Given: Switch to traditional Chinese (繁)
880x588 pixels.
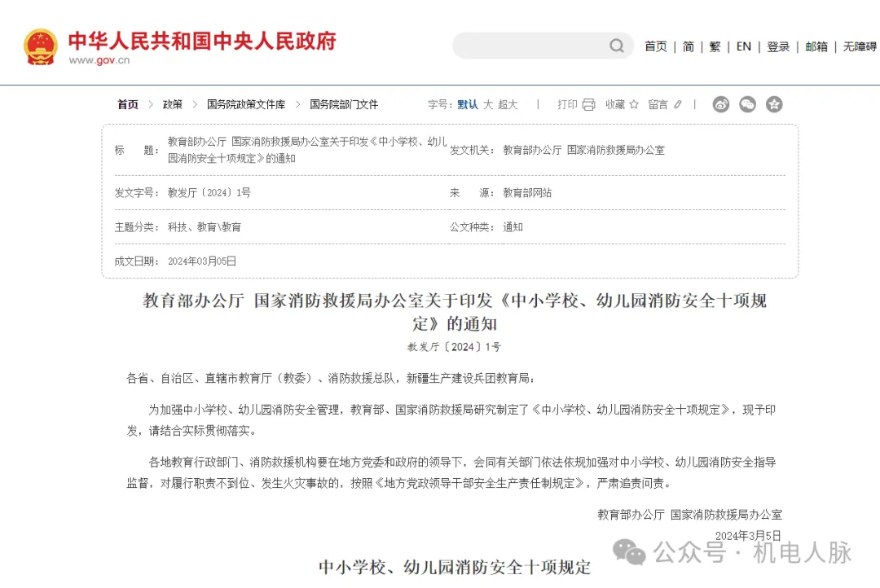Looking at the screenshot, I should tap(714, 46).
